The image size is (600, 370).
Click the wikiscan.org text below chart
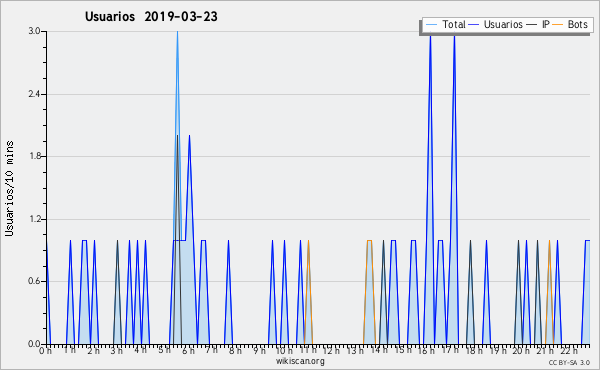click(300, 361)
